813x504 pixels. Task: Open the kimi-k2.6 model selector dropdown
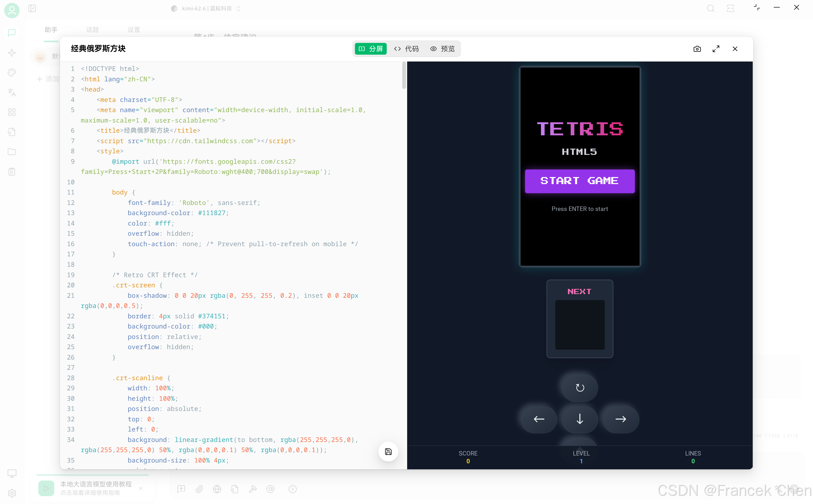coord(206,8)
